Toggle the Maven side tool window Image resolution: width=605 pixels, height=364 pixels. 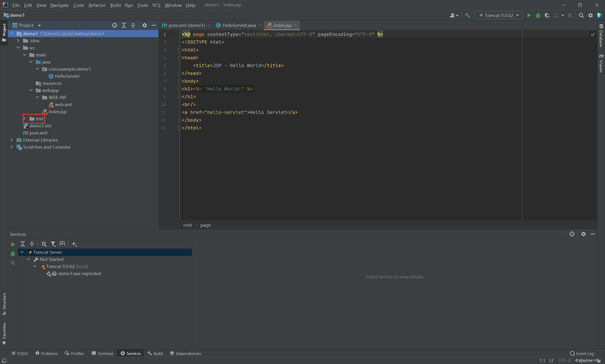point(601,63)
